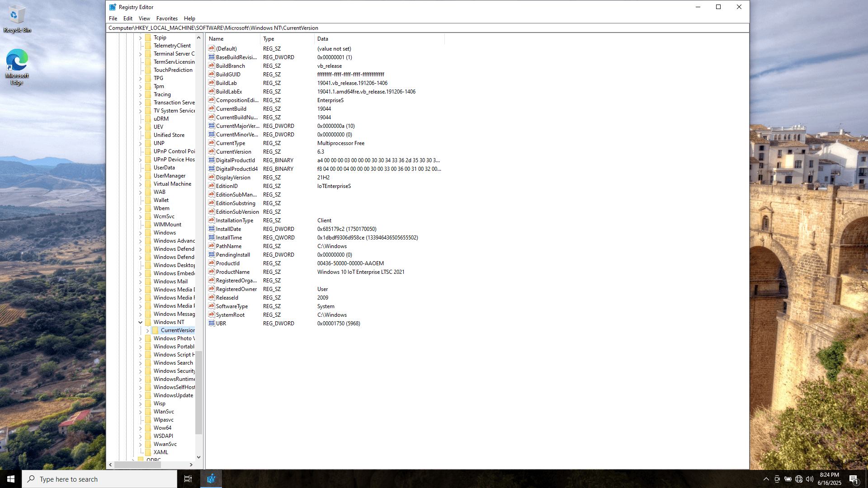Sort values by the Data column header
This screenshot has width=868, height=488.
coord(380,39)
